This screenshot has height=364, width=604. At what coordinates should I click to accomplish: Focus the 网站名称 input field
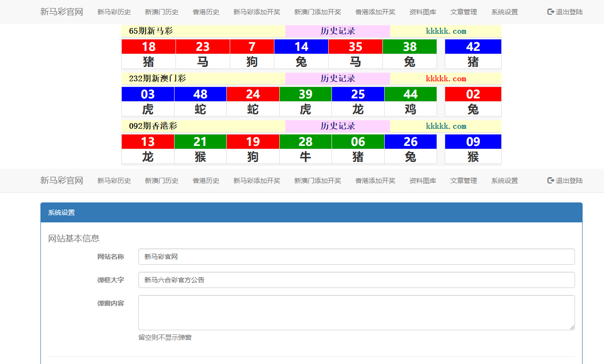356,257
